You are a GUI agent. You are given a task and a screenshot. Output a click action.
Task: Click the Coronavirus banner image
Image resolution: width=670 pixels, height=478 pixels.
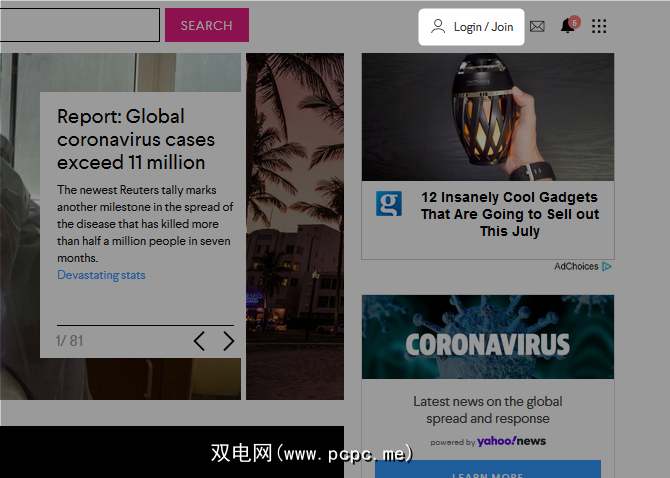488,337
